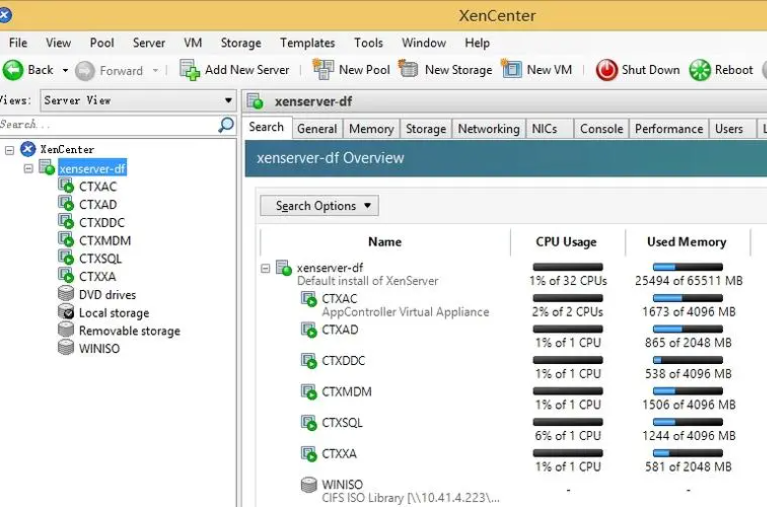Screen dimensions: 767x523
Task: Click 'AppController Virtual Appliance' description text
Action: pos(405,312)
